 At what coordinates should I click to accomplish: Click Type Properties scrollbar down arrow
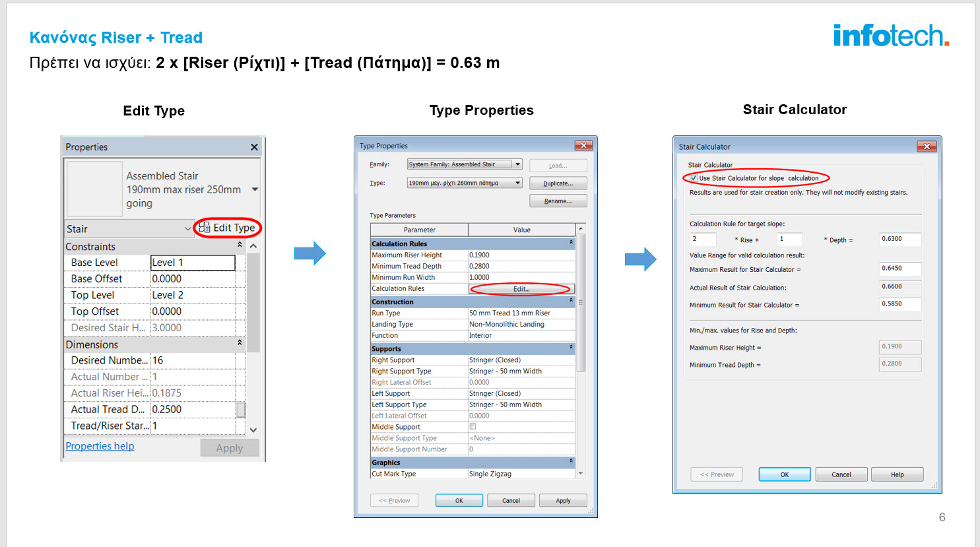point(581,474)
